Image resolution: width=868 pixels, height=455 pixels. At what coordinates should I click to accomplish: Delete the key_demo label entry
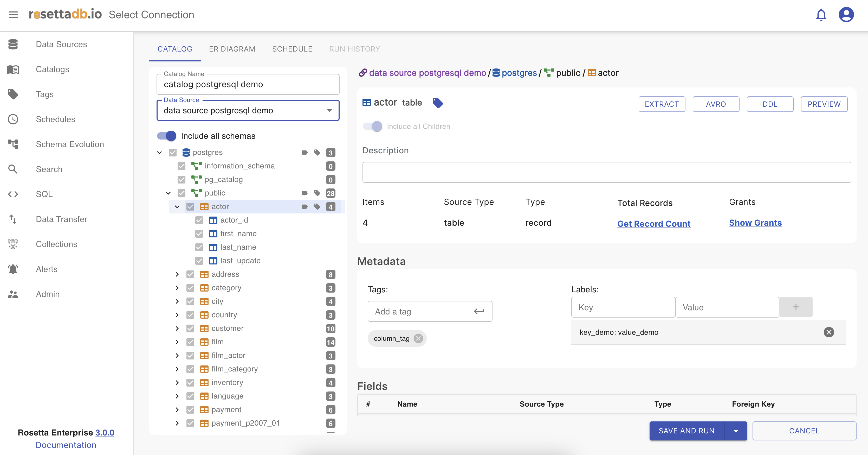828,332
